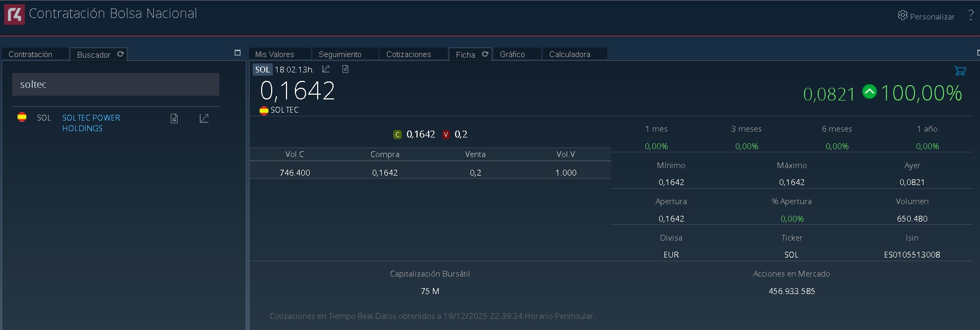Maximize the left search panel

pos(237,53)
